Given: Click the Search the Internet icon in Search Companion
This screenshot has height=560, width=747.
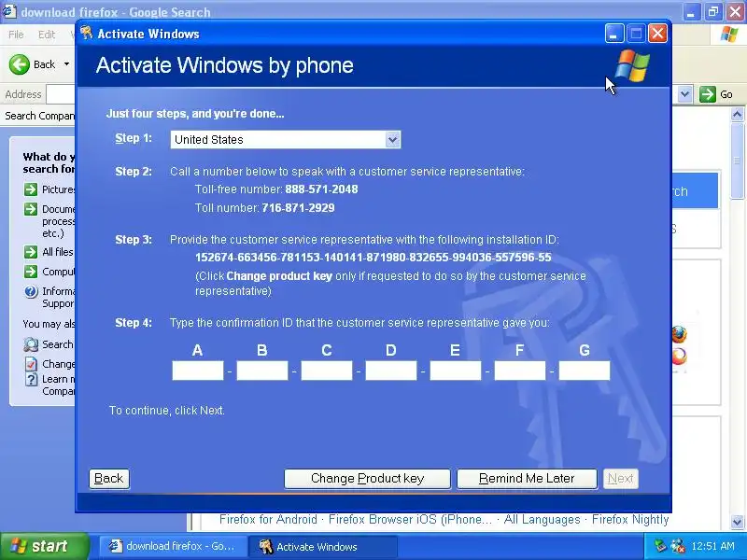Looking at the screenshot, I should [31, 344].
